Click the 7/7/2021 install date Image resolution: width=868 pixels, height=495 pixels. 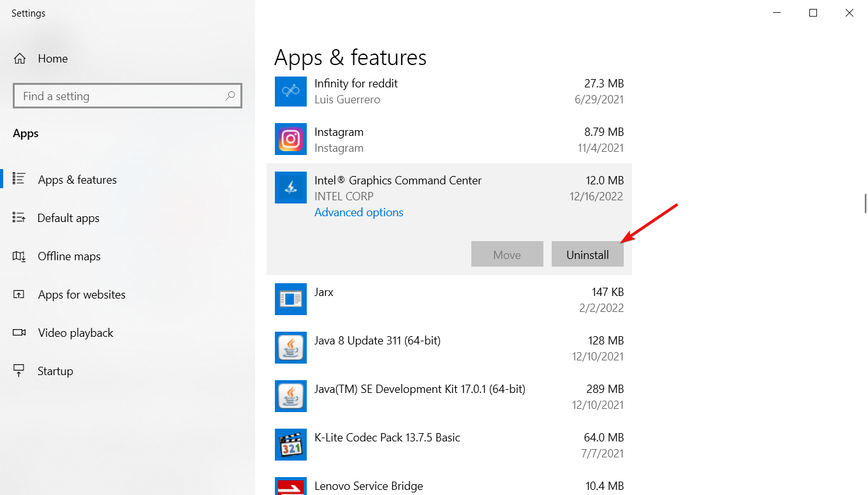[603, 454]
